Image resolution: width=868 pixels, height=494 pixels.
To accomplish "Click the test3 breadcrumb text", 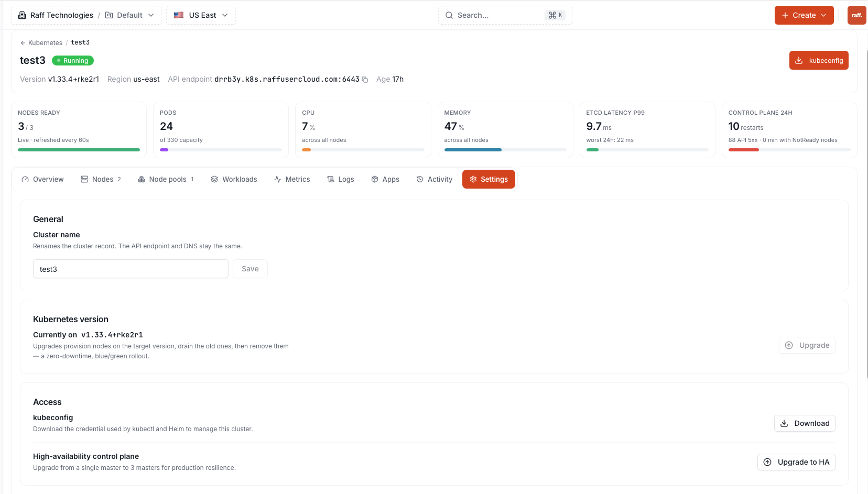I will point(80,42).
